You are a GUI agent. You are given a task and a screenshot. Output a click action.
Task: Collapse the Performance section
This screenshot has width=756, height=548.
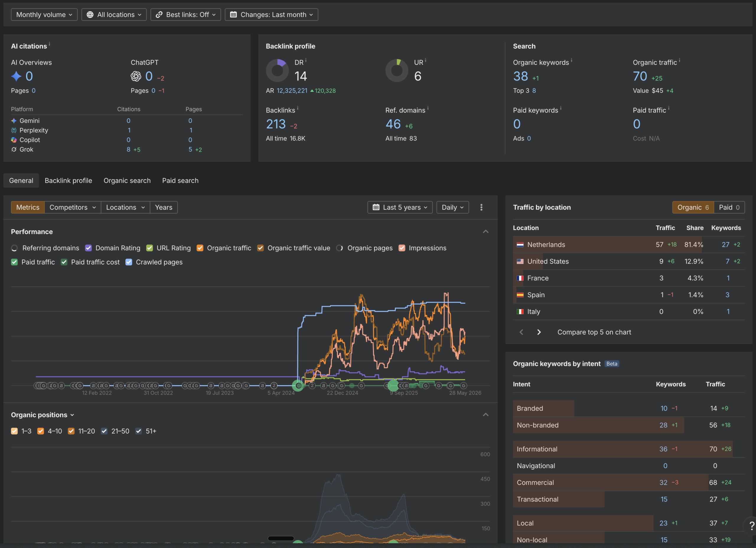coord(486,231)
